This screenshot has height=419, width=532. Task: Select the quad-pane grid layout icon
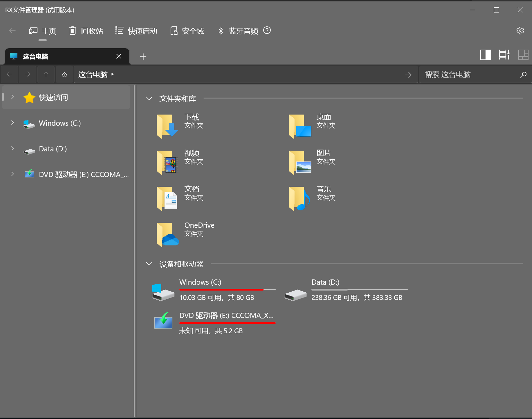click(523, 55)
